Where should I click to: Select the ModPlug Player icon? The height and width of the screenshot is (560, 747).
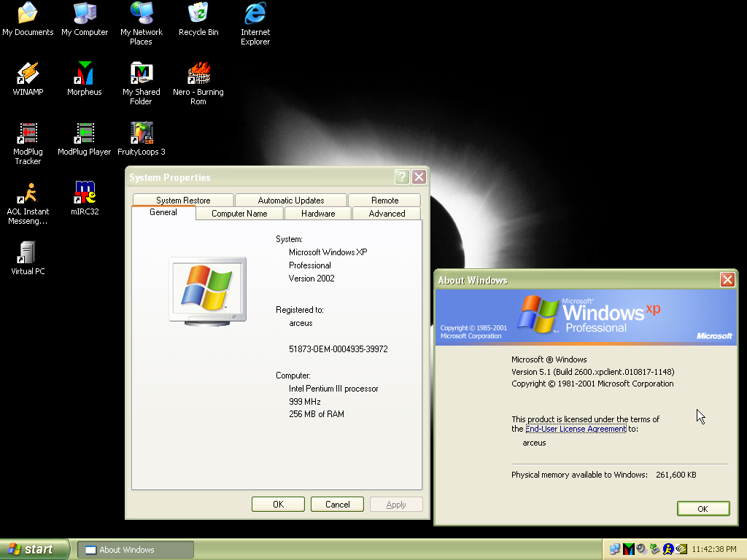click(x=85, y=139)
